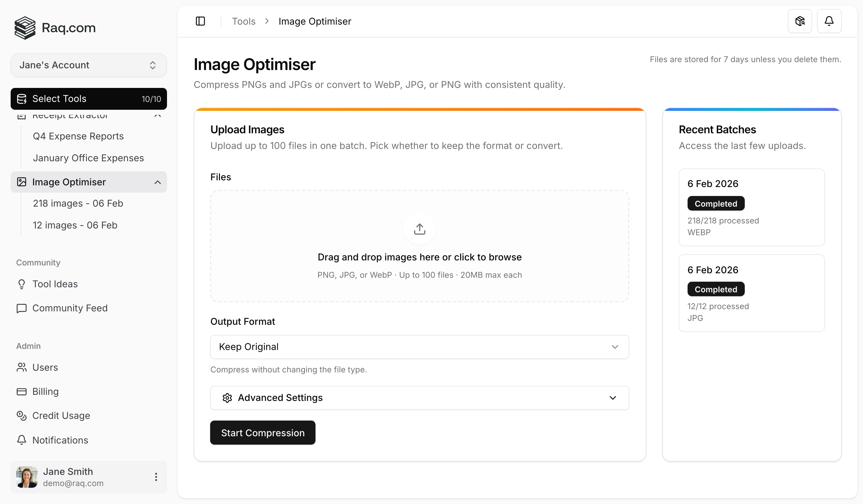Click the Start Compression button

pyautogui.click(x=262, y=433)
